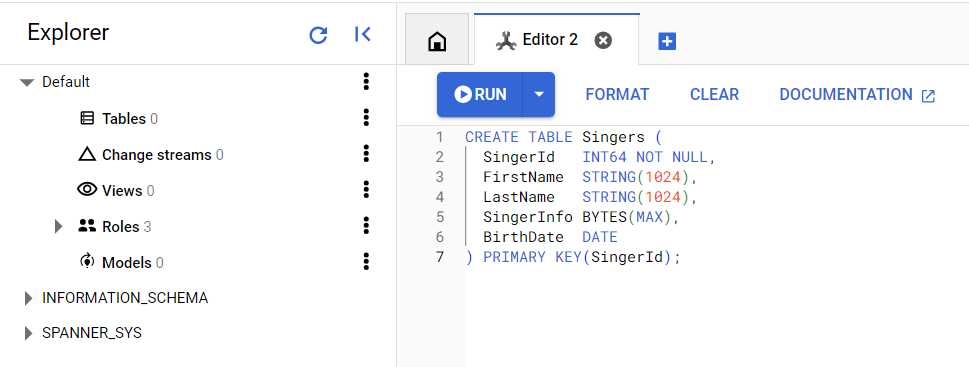Collapse the Explorer side panel
This screenshot has height=367, width=969.
coord(363,35)
